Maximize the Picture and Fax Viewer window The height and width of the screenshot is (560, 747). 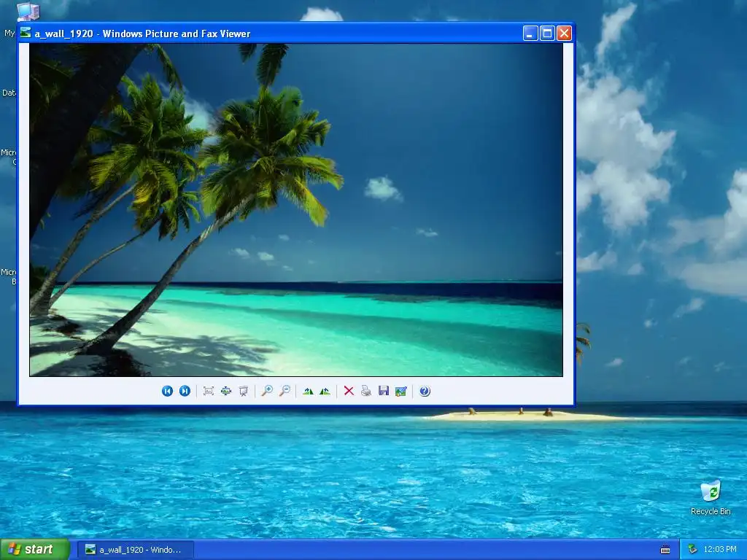(547, 34)
